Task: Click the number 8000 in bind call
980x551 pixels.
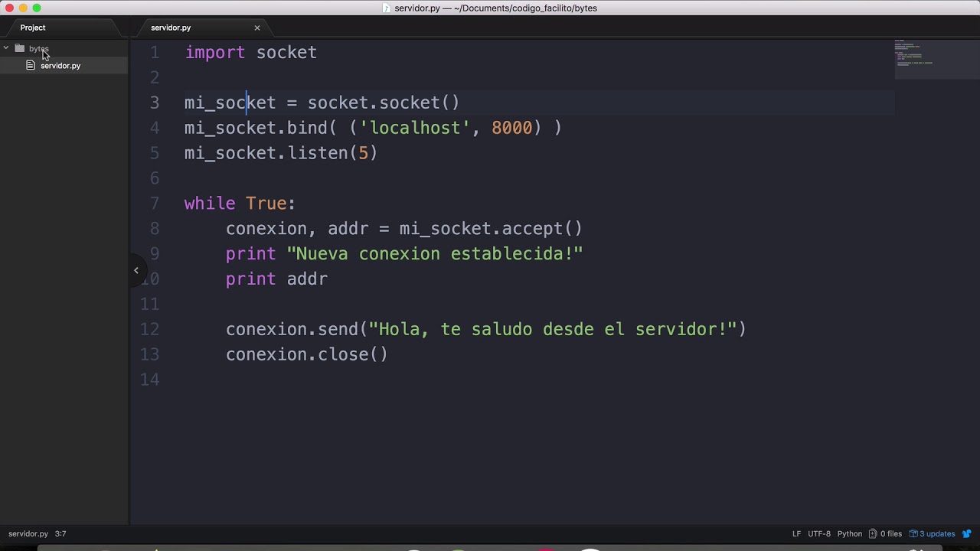Action: [x=511, y=128]
